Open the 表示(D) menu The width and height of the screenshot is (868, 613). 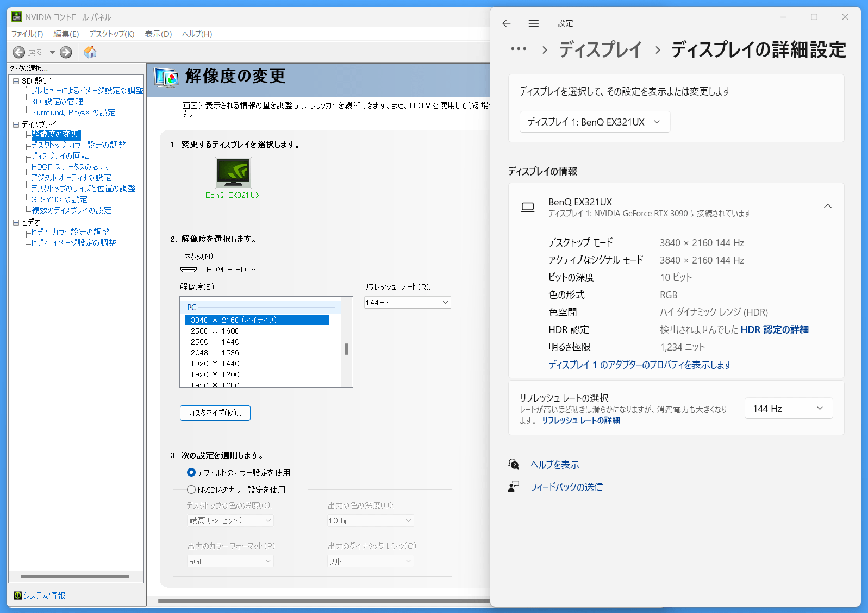point(158,34)
